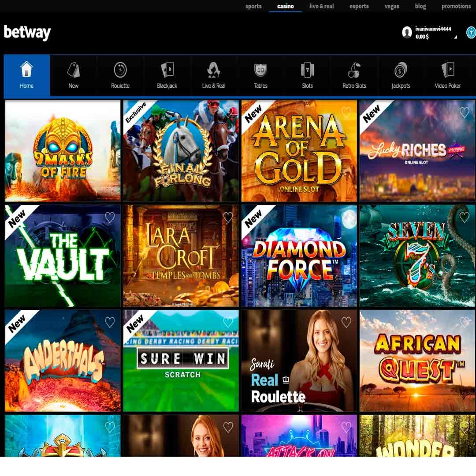
Task: Switch to the sports tab
Action: click(253, 6)
